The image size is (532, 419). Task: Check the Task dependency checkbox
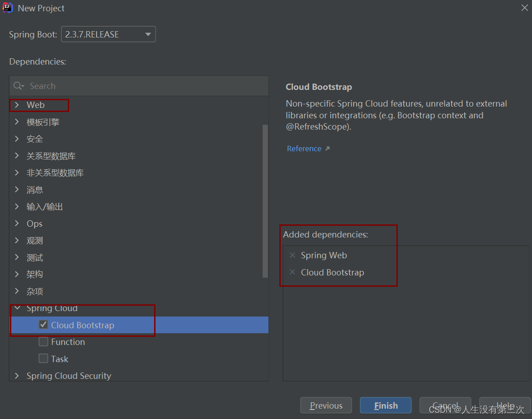point(43,358)
